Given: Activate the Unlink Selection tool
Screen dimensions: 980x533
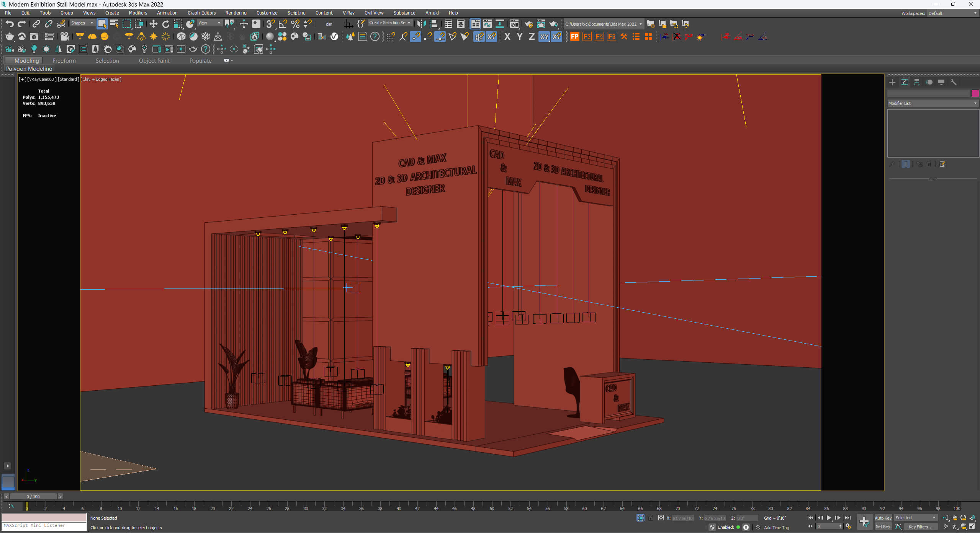Looking at the screenshot, I should pyautogui.click(x=49, y=24).
